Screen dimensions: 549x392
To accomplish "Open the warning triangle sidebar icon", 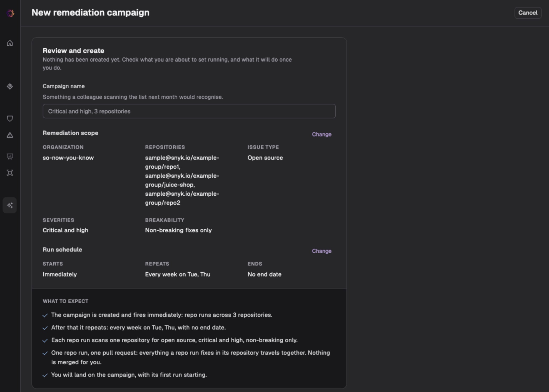I will click(x=10, y=135).
